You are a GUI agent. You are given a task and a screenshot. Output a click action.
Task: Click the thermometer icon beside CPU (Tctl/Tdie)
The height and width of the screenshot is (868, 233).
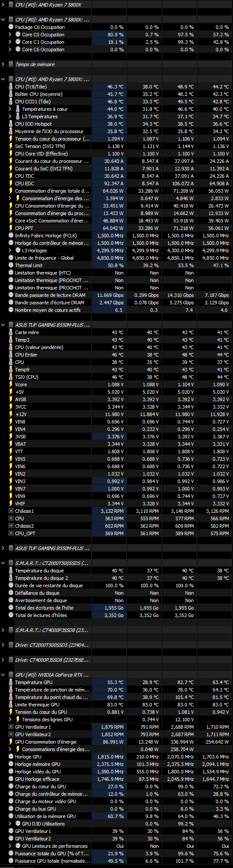click(x=11, y=87)
